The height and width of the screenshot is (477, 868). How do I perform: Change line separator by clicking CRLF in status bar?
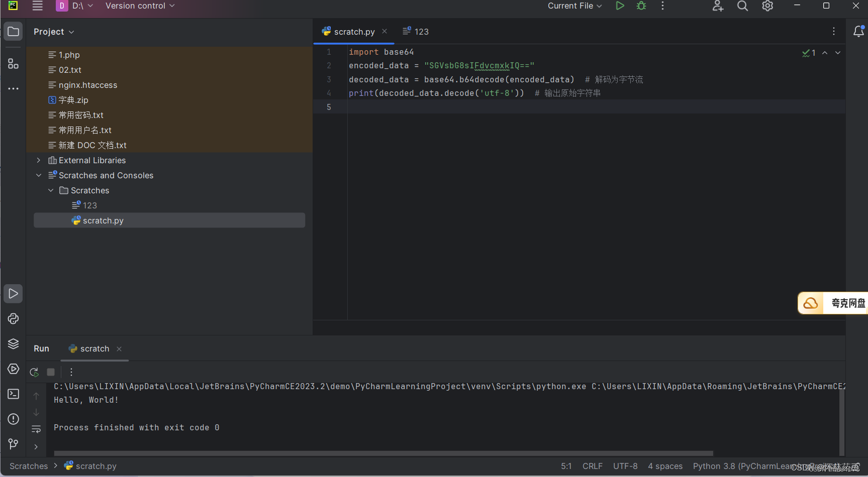coord(593,466)
